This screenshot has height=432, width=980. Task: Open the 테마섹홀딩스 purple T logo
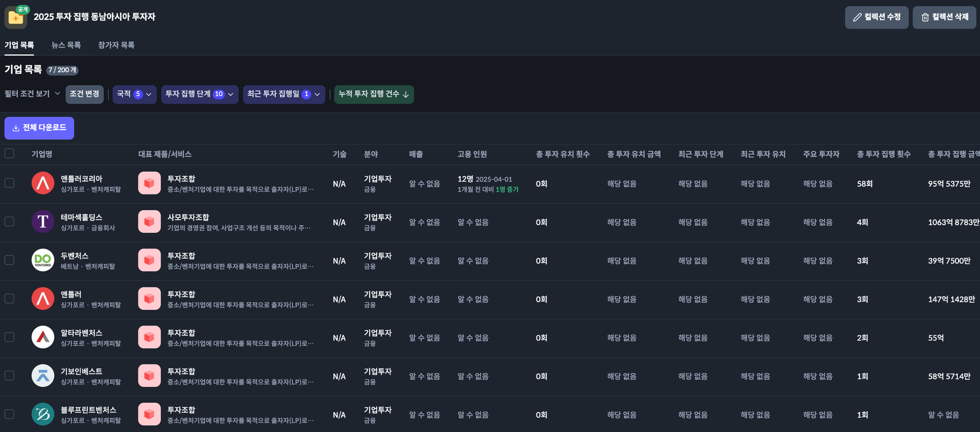(x=43, y=222)
